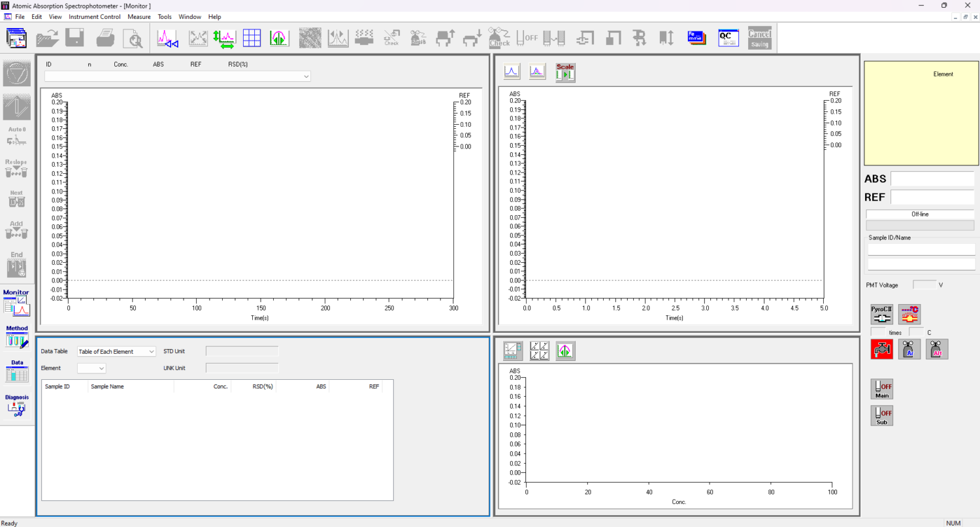Image resolution: width=980 pixels, height=527 pixels.
Task: Click the RSD(%) column header in data table
Action: pos(253,386)
